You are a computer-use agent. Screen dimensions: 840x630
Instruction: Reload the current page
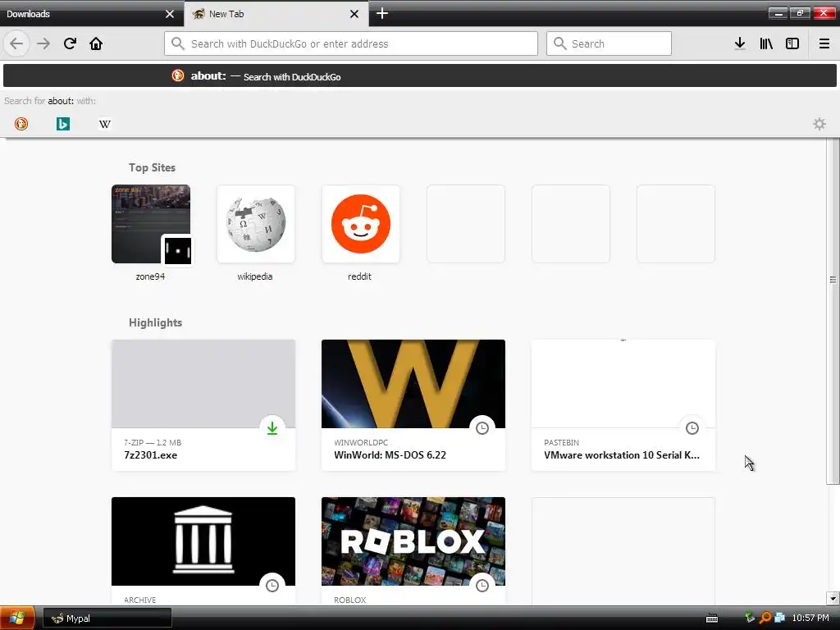pos(70,43)
